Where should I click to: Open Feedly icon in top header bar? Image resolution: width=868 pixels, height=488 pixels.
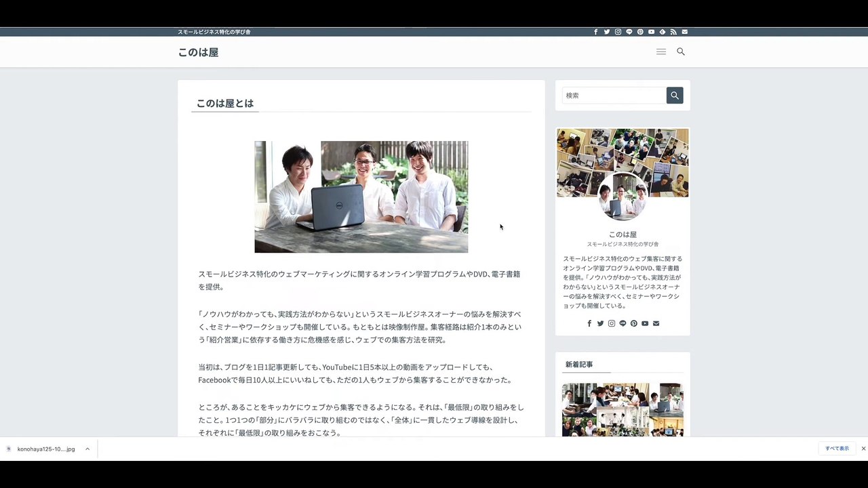tap(663, 32)
